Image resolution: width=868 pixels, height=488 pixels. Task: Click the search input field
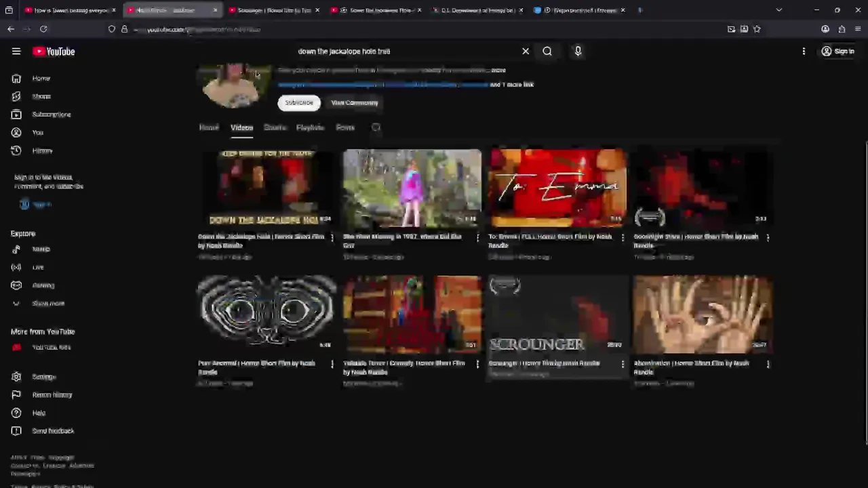407,52
